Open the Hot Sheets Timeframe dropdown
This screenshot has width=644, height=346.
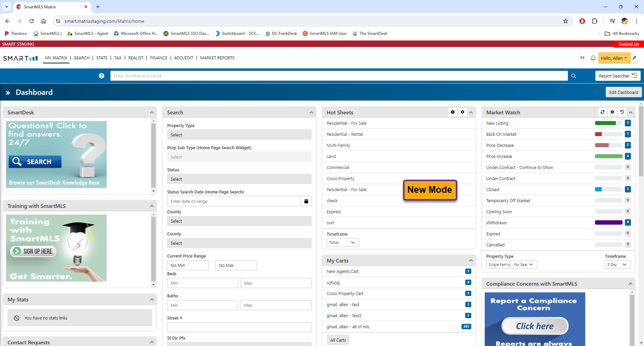[342, 242]
